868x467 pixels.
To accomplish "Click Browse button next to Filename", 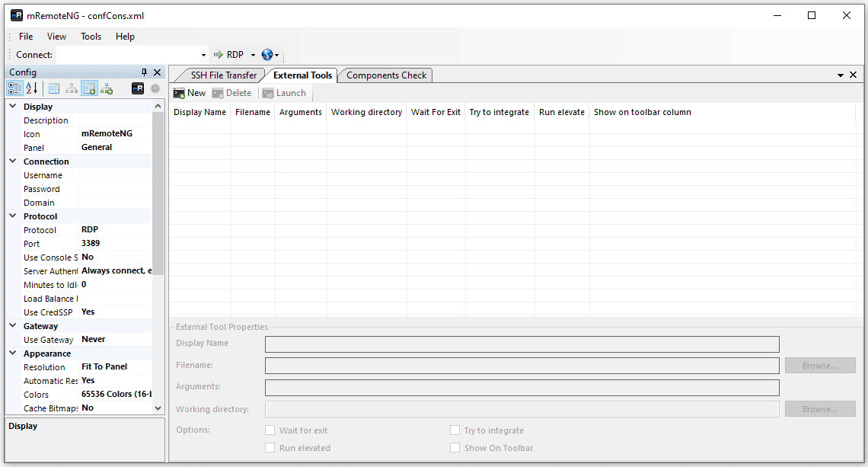I will (820, 366).
